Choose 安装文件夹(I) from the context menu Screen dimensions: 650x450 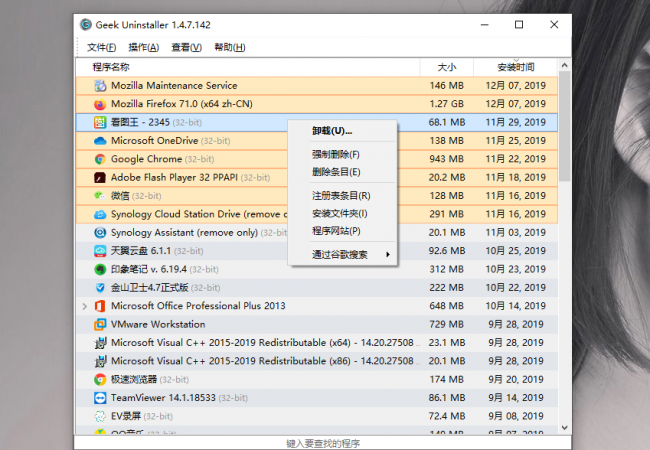coord(340,213)
